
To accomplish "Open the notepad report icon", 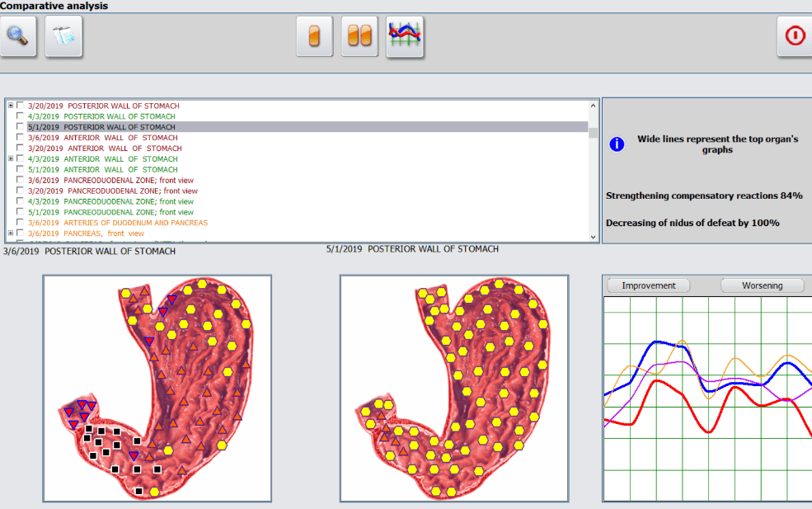I will (63, 36).
